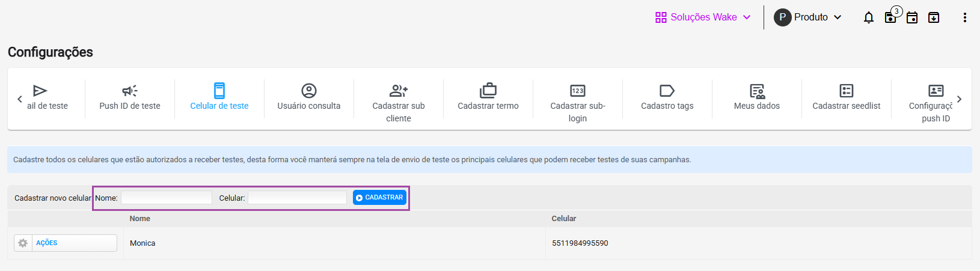Open notifications bell
980x271 pixels.
tap(869, 17)
